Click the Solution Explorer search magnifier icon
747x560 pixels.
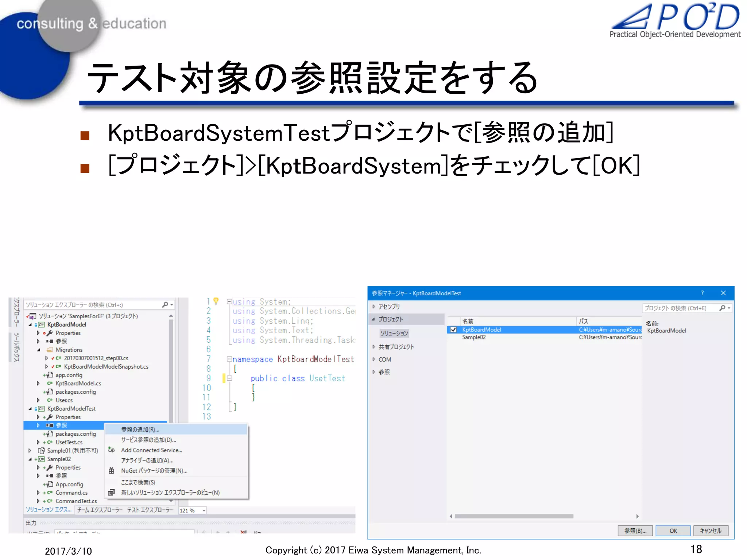pyautogui.click(x=165, y=305)
